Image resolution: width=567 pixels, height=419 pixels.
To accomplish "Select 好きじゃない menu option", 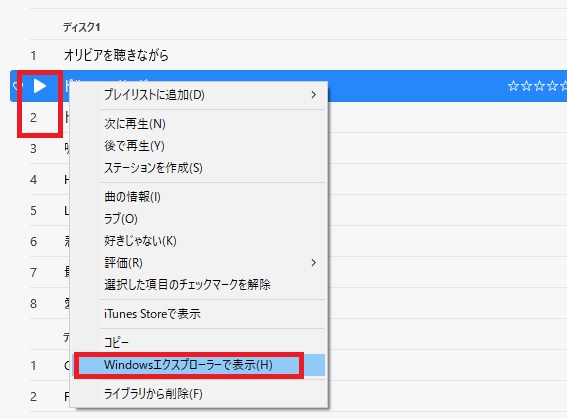I will click(x=140, y=241).
